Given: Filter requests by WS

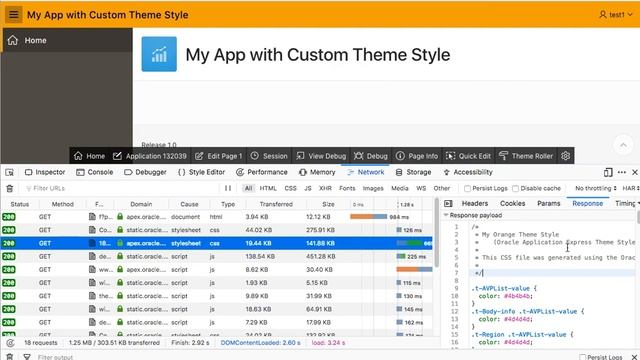Looking at the screenshot, I should coord(421,188).
